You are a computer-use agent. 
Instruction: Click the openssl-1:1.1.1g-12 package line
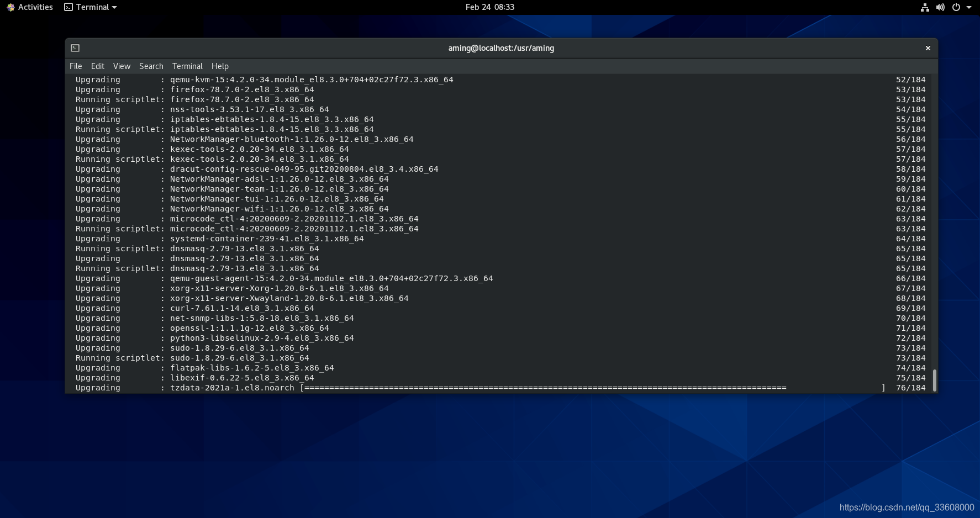[x=500, y=329]
